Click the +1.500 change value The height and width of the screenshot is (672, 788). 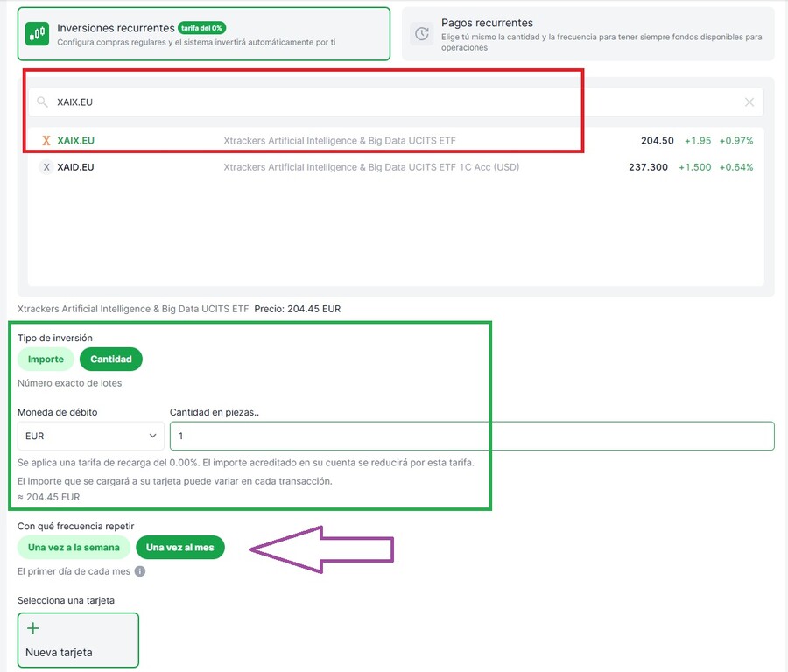coord(694,167)
